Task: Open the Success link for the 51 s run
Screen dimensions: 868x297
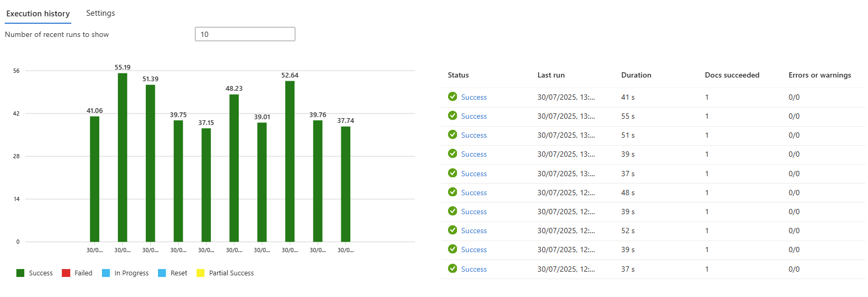Action: [x=474, y=135]
